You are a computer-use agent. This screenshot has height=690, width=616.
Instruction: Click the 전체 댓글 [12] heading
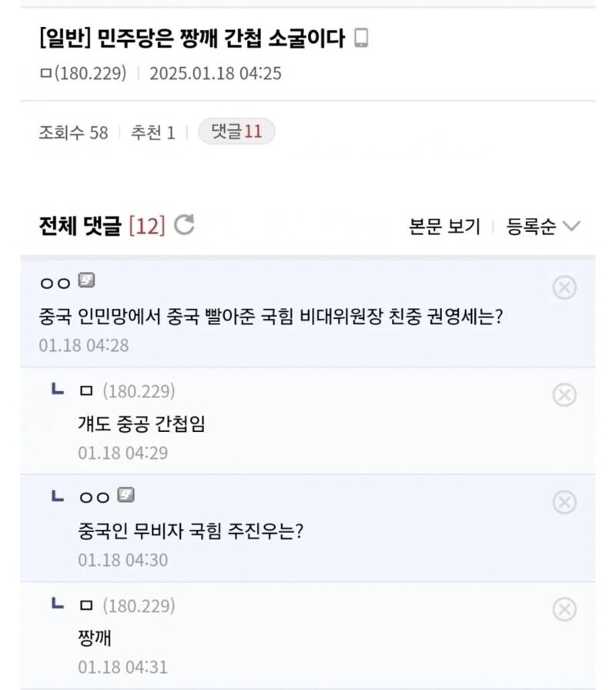102,226
